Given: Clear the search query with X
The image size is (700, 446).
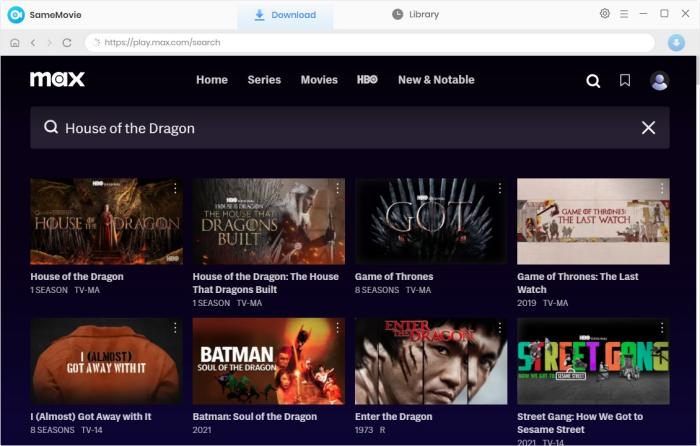Looking at the screenshot, I should click(x=648, y=128).
